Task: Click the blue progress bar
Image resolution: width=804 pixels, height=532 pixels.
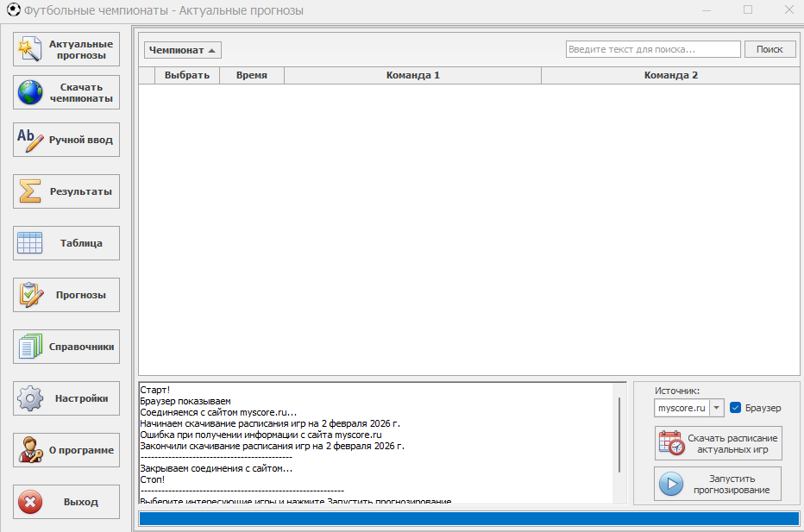Action: pyautogui.click(x=469, y=519)
